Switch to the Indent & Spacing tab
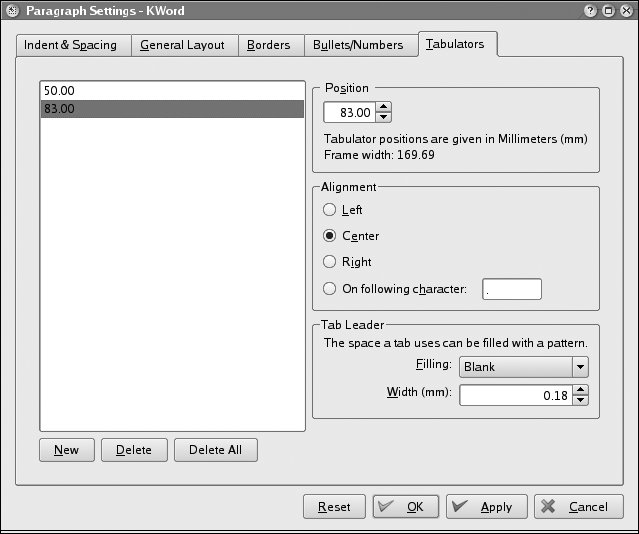 (x=74, y=45)
